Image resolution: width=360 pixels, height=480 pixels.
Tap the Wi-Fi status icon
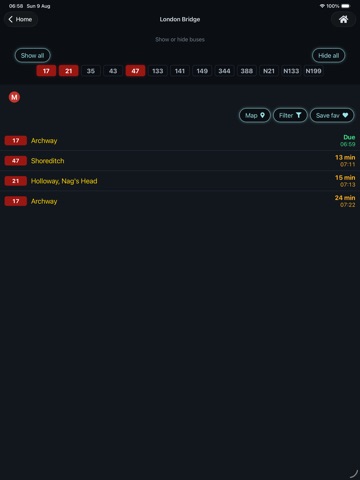[322, 6]
